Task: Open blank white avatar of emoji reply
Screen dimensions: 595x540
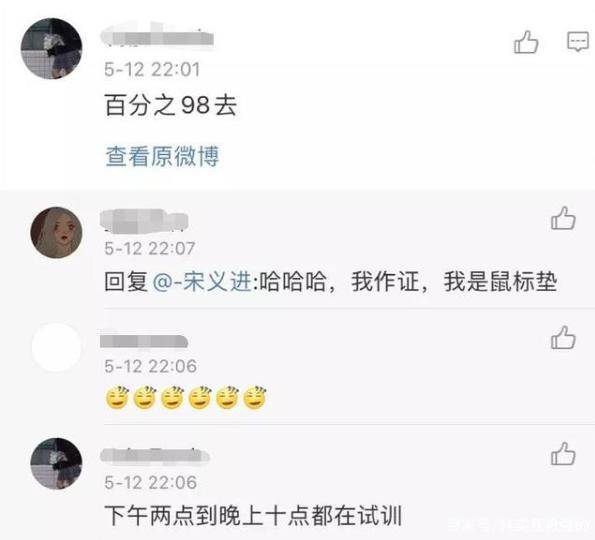Action: pos(57,347)
